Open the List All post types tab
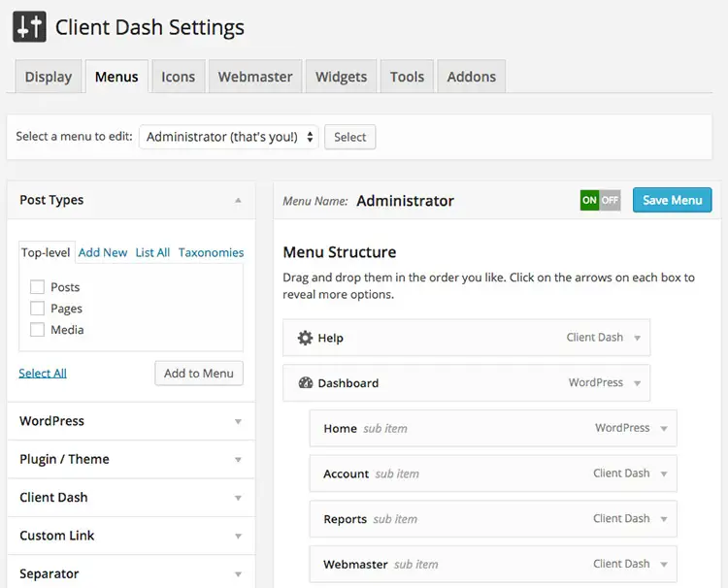Viewport: 728px width, 588px height. (152, 252)
